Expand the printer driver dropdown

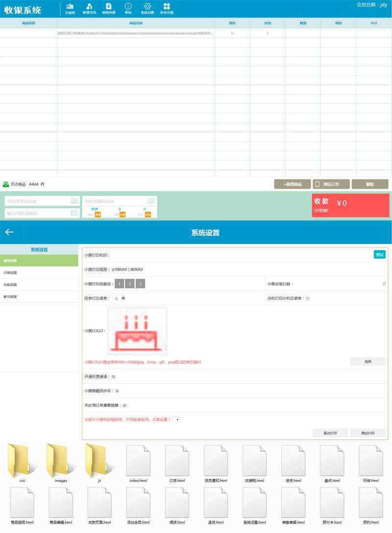pos(176,419)
